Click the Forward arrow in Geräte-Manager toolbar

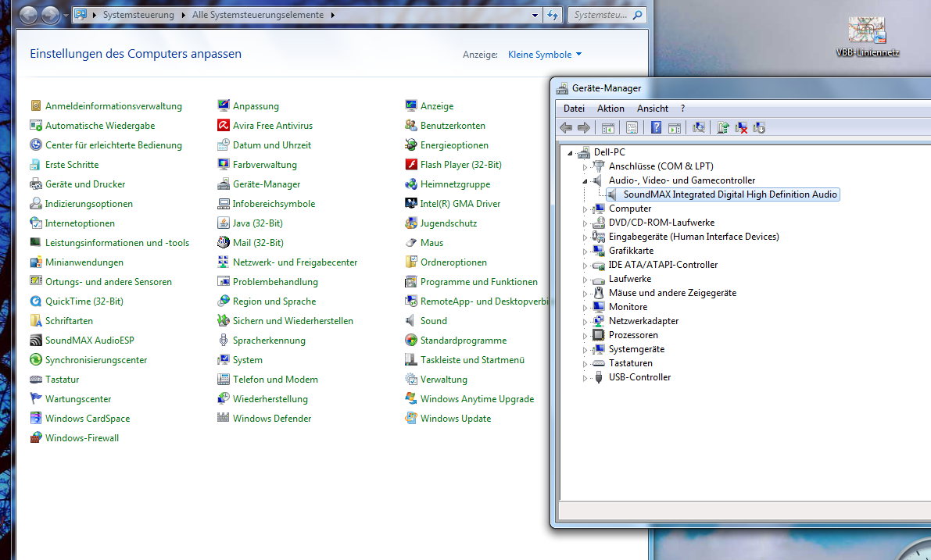pyautogui.click(x=584, y=127)
